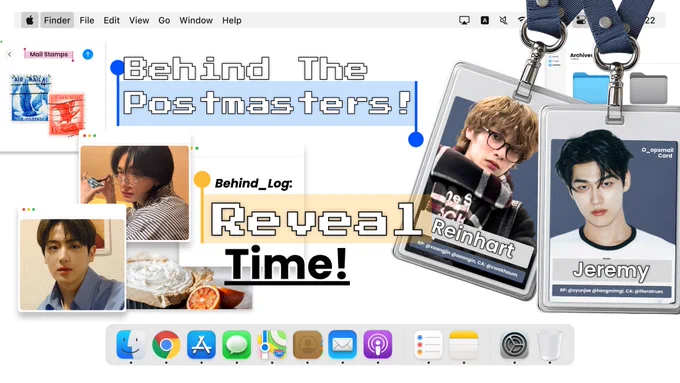Click the meringue pie image
This screenshot has height=383, width=680.
(189, 281)
